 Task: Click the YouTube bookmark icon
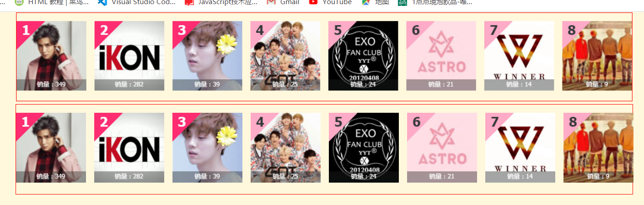313,2
